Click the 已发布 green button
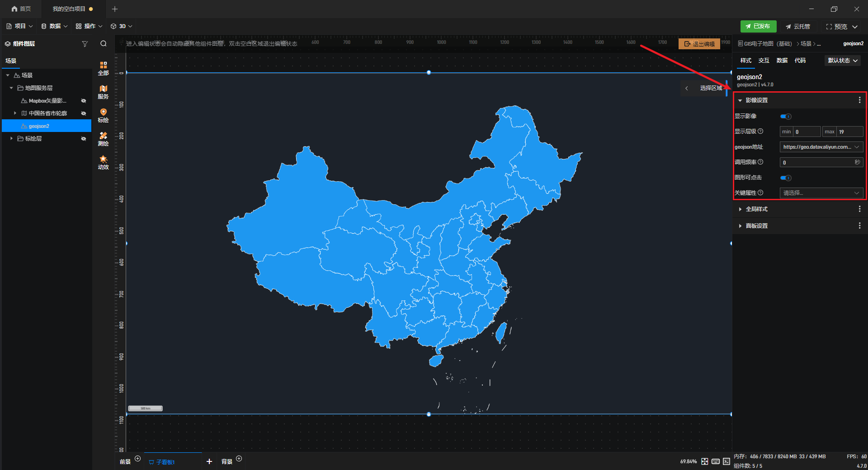868x470 pixels. pos(758,26)
